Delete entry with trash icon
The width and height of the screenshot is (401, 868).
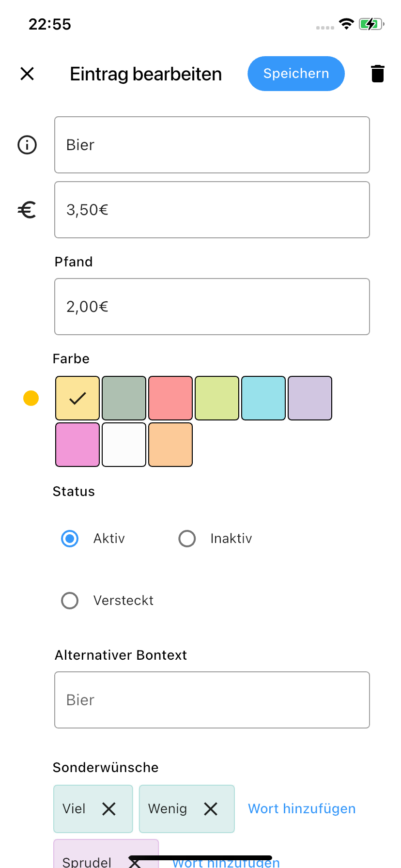click(378, 74)
